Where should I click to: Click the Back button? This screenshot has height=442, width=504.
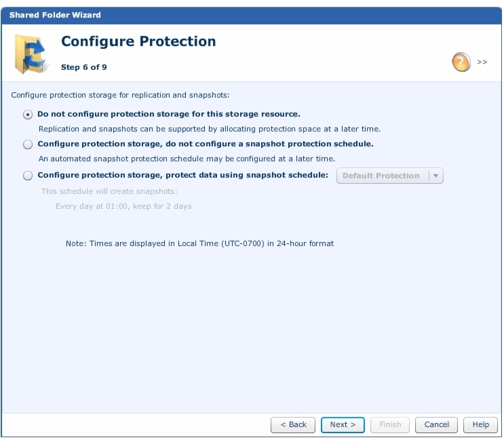[x=293, y=424]
